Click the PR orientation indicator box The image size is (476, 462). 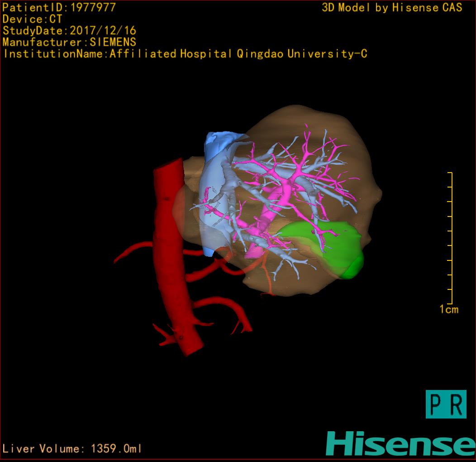click(446, 404)
